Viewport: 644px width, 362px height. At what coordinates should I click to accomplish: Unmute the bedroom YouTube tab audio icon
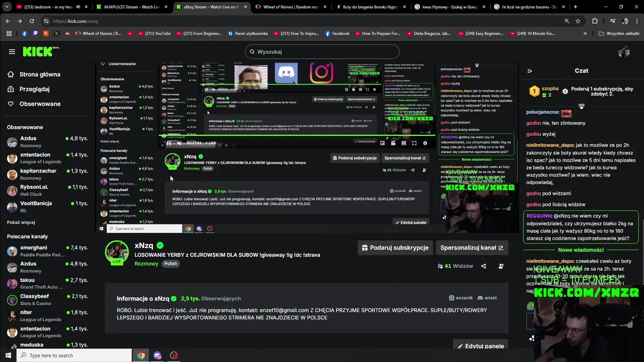(x=78, y=7)
